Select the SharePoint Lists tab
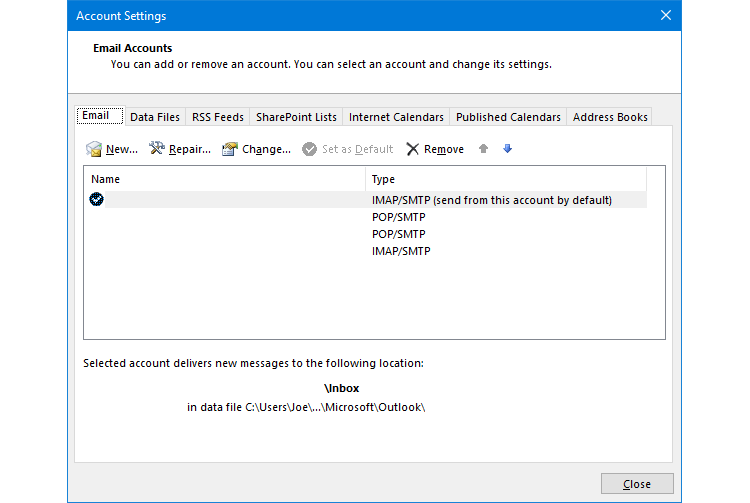 pos(296,117)
